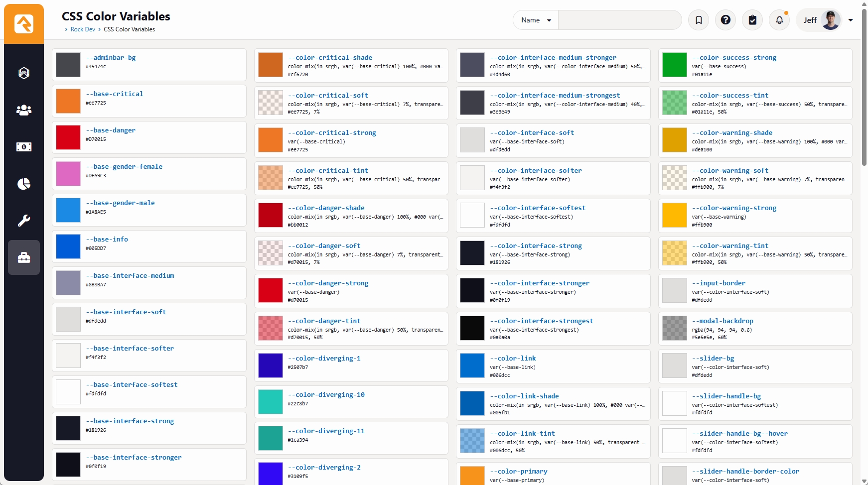The width and height of the screenshot is (868, 485).
Task: Click the bookmark icon in header
Action: coord(699,20)
